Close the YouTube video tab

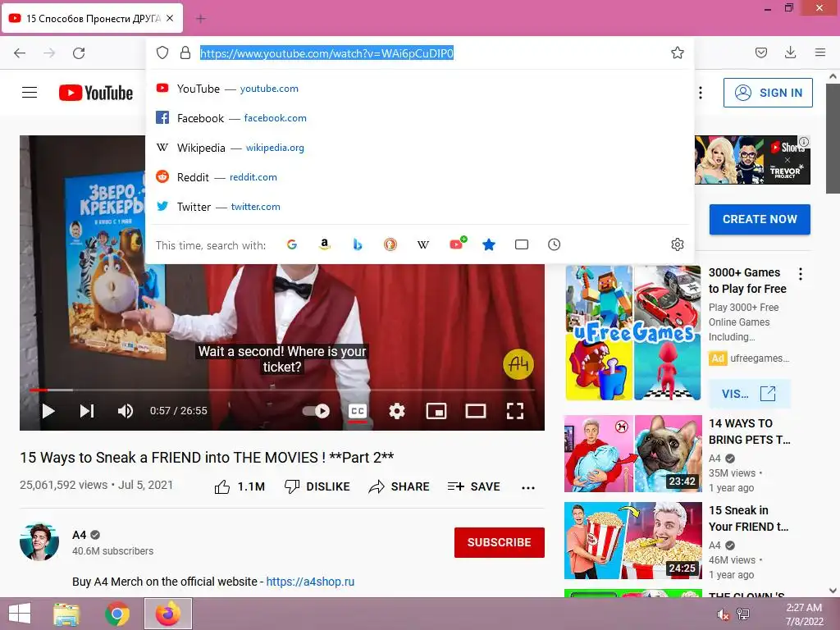click(x=170, y=18)
